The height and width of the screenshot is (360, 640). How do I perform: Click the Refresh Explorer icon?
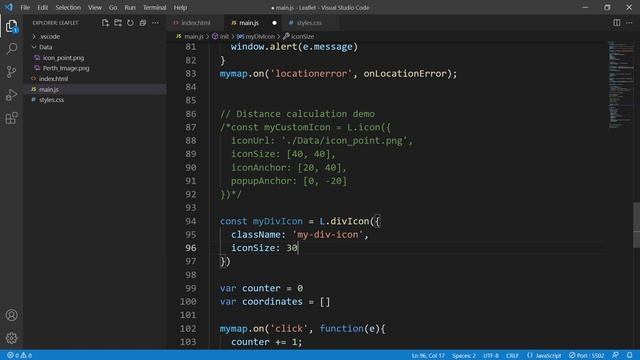(x=130, y=23)
